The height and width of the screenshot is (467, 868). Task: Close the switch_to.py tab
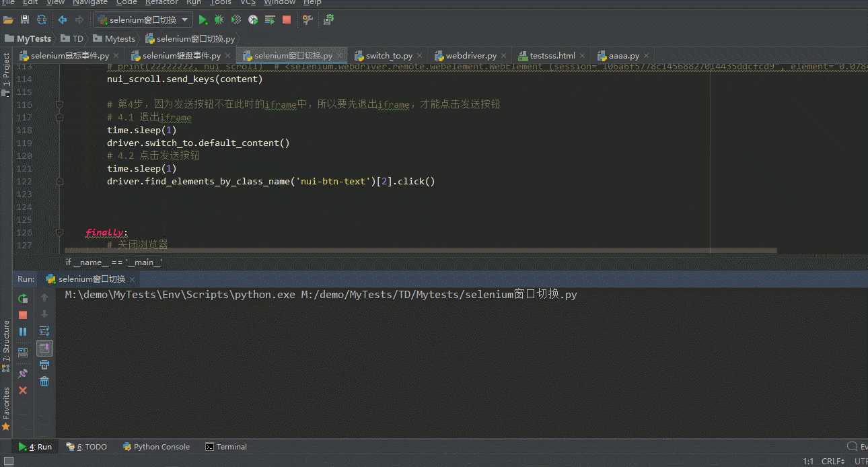[x=419, y=56]
